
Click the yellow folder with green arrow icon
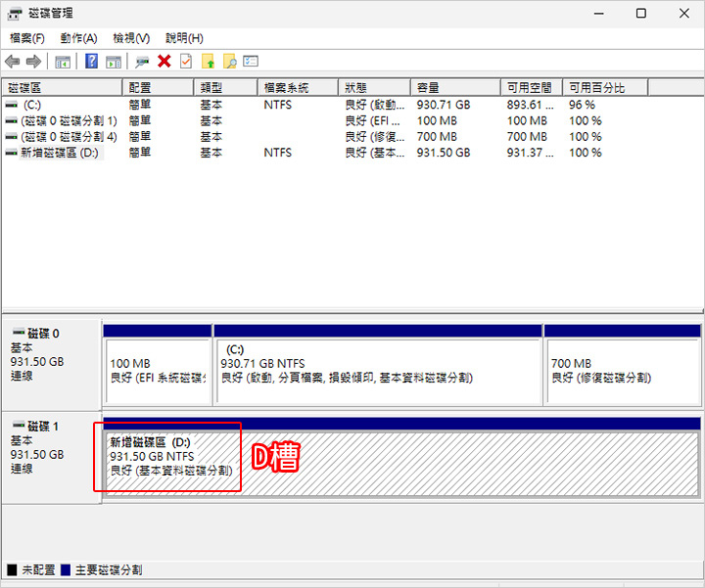(x=208, y=61)
